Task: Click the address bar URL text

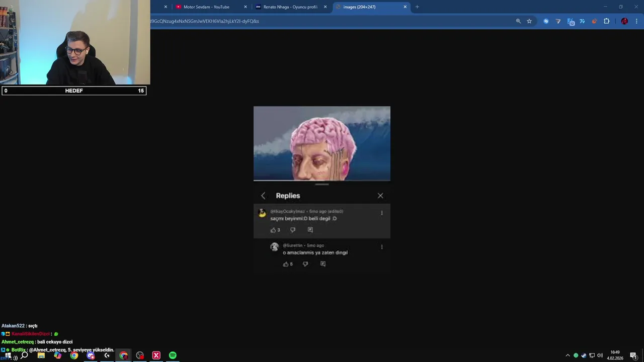Action: click(x=204, y=21)
